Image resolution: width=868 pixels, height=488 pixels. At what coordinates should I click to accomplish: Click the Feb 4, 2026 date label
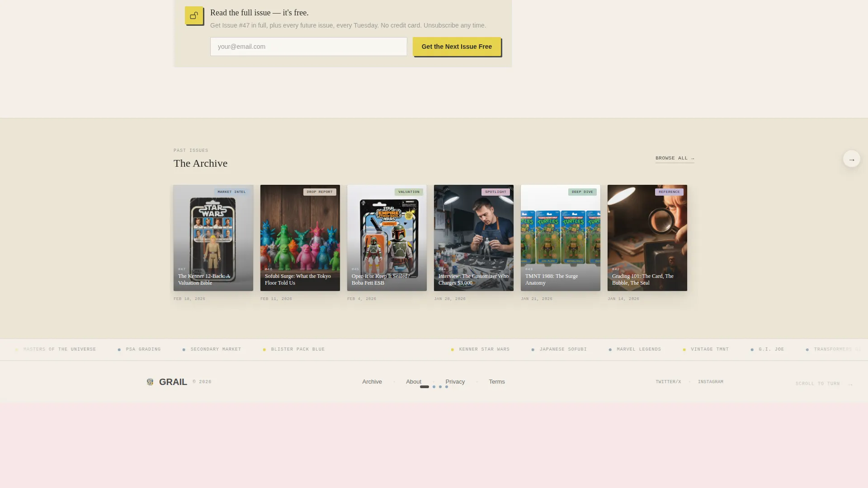[362, 299]
